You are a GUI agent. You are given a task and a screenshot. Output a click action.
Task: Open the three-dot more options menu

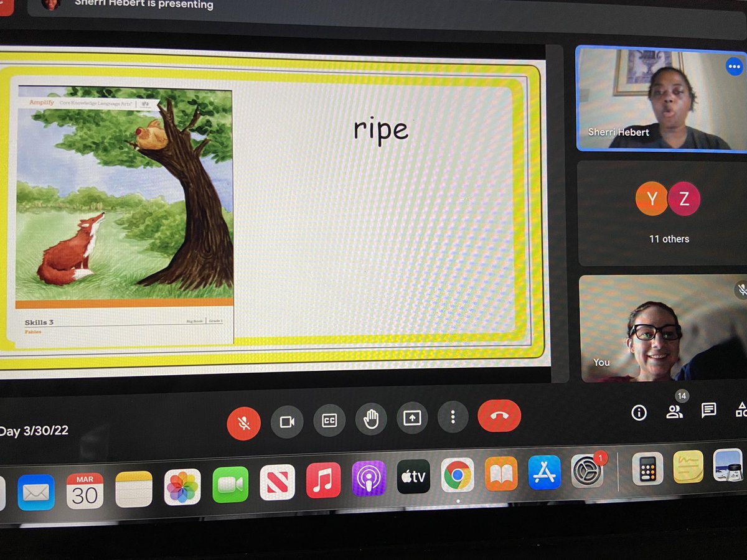[x=454, y=416]
